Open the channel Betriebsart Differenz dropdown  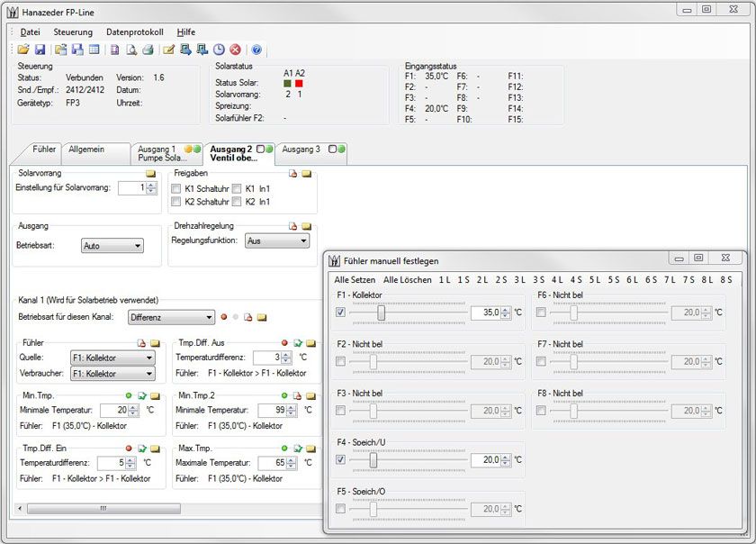pos(170,317)
